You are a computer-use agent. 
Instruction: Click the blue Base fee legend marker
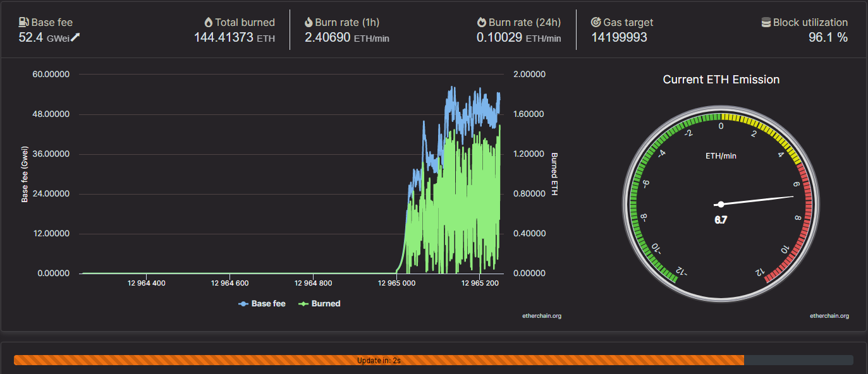click(x=243, y=304)
